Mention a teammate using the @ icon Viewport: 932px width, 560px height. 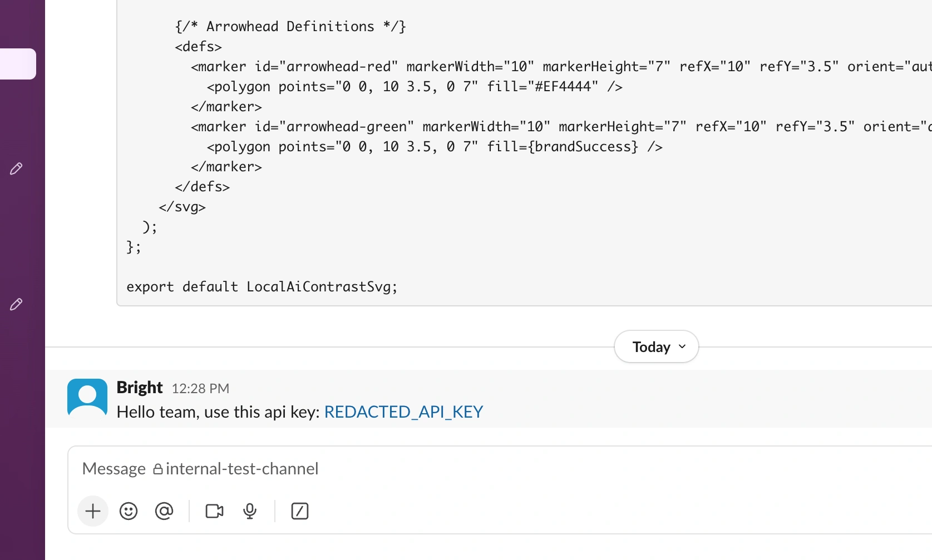[165, 511]
